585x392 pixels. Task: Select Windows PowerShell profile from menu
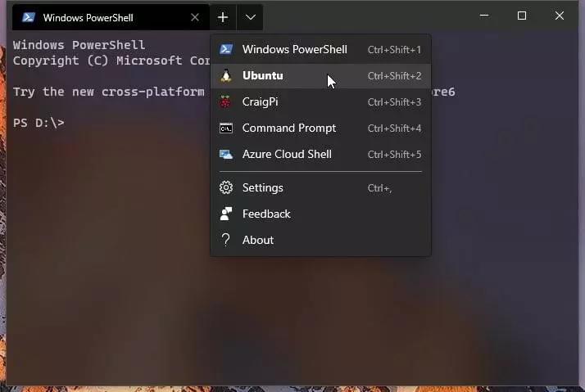click(x=321, y=50)
